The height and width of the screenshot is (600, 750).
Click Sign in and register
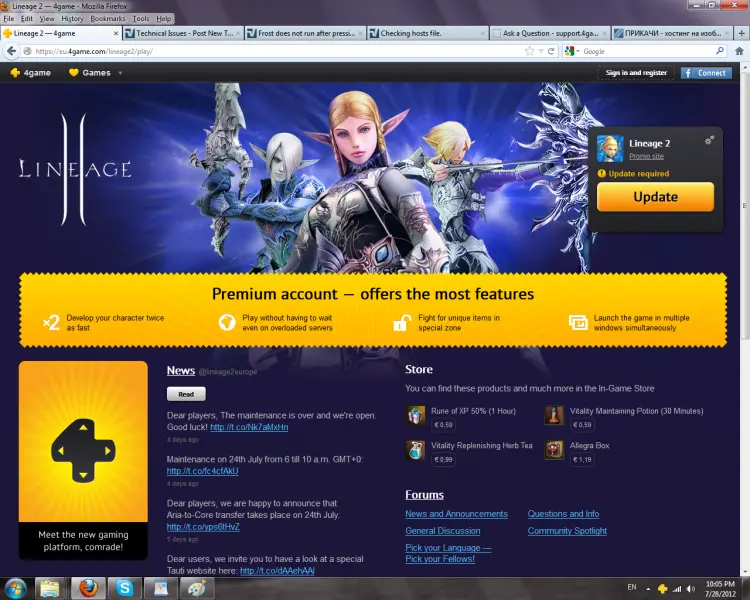[x=636, y=73]
